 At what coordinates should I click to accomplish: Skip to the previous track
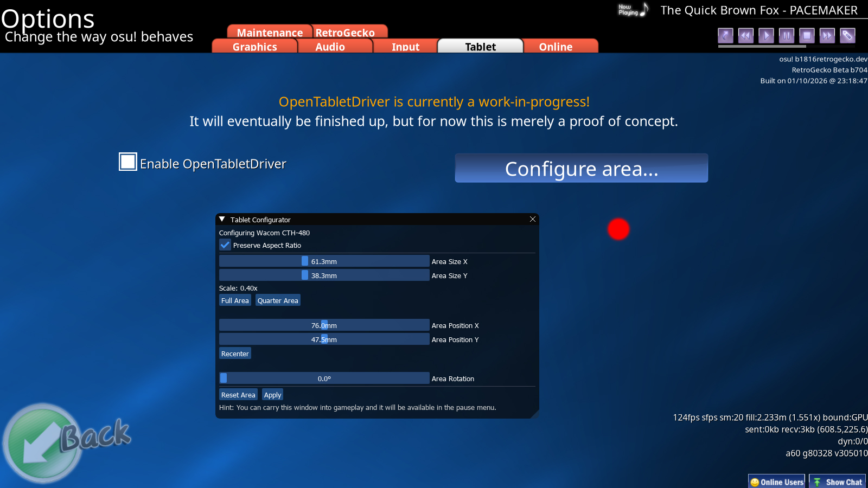pos(746,36)
